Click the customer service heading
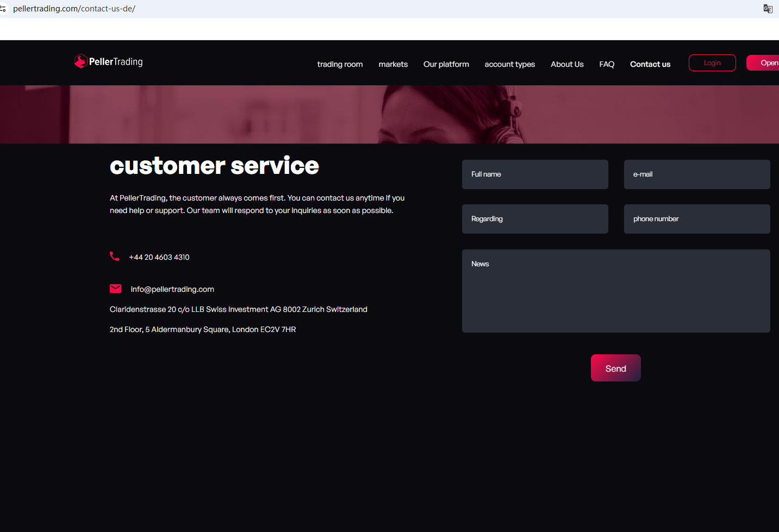779x532 pixels. (214, 166)
